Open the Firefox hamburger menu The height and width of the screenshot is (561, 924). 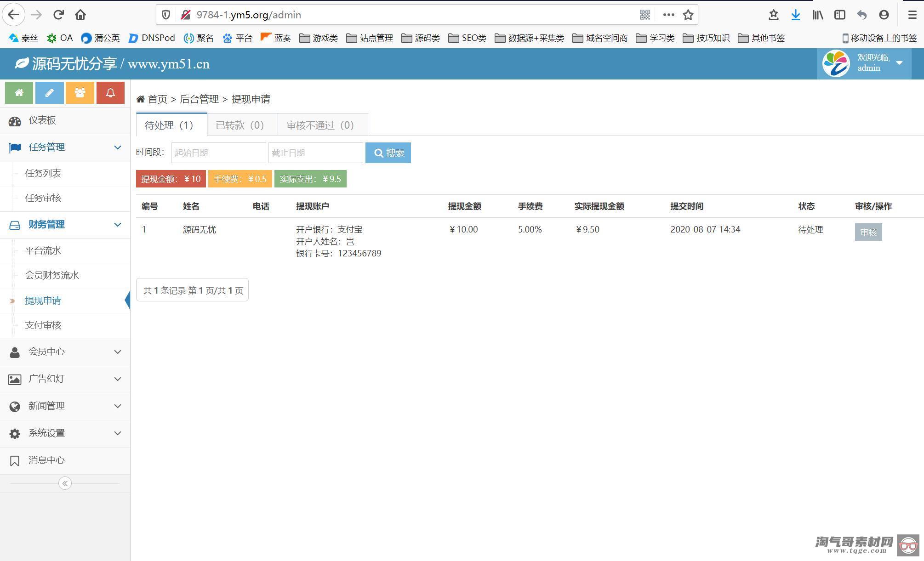pos(913,15)
